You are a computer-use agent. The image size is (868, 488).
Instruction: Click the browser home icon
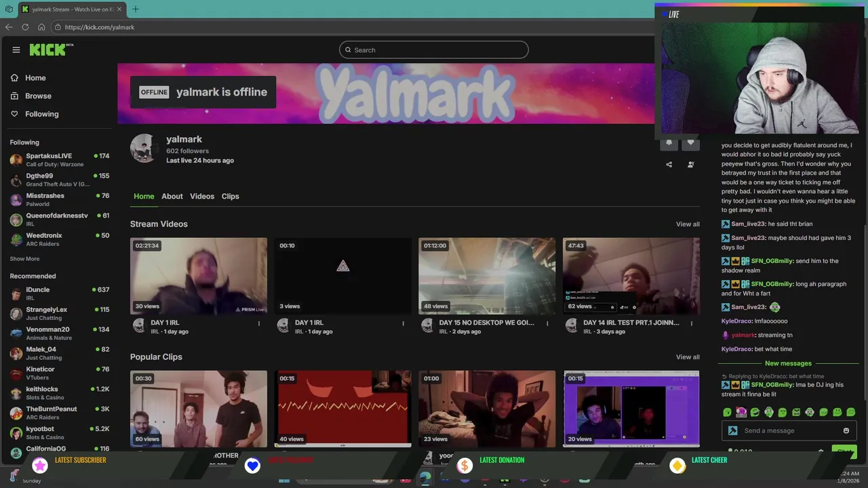(x=41, y=27)
